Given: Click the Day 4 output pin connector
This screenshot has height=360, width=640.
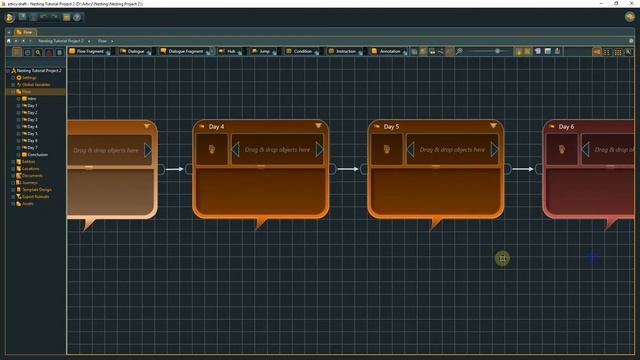Looking at the screenshot, I should [333, 169].
